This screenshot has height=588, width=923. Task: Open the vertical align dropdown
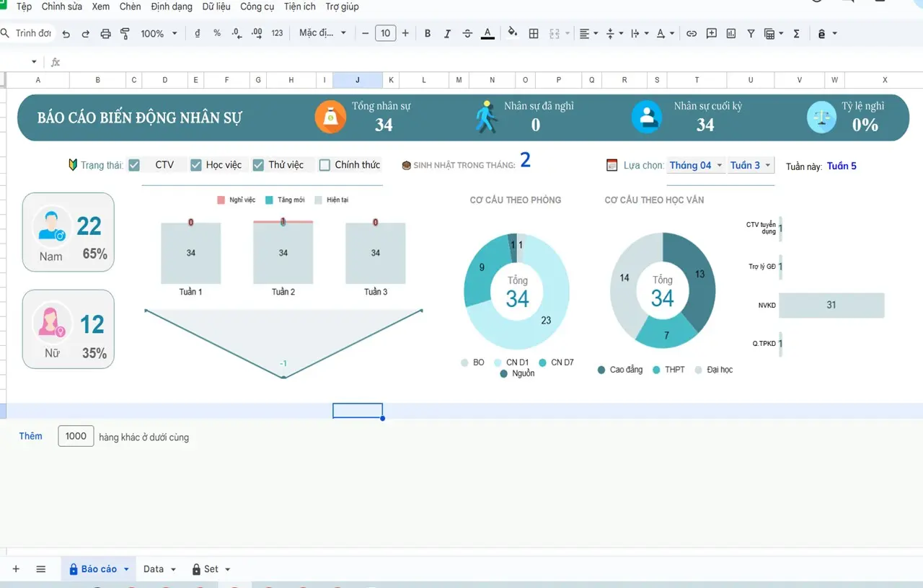pos(614,33)
